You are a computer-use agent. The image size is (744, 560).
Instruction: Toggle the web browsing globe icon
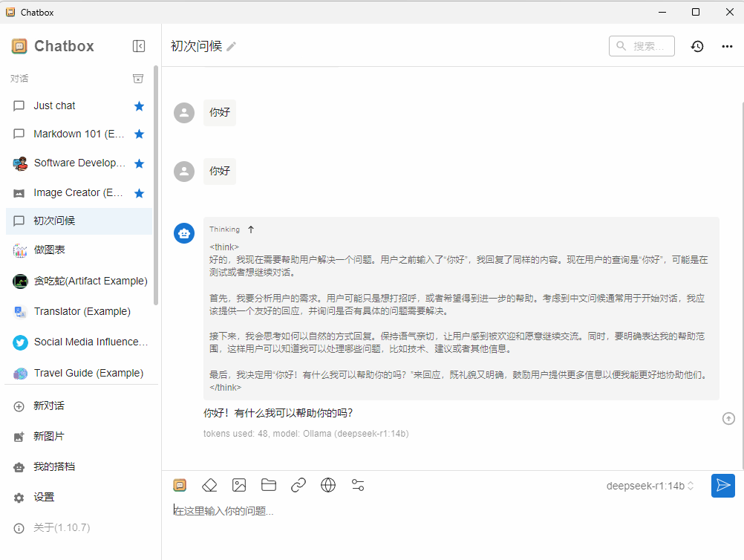[x=328, y=485]
